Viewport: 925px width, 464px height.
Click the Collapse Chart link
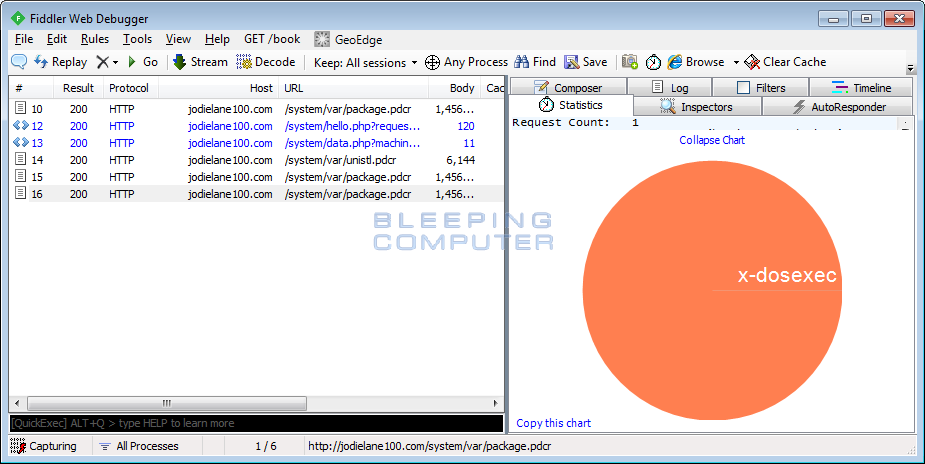711,140
